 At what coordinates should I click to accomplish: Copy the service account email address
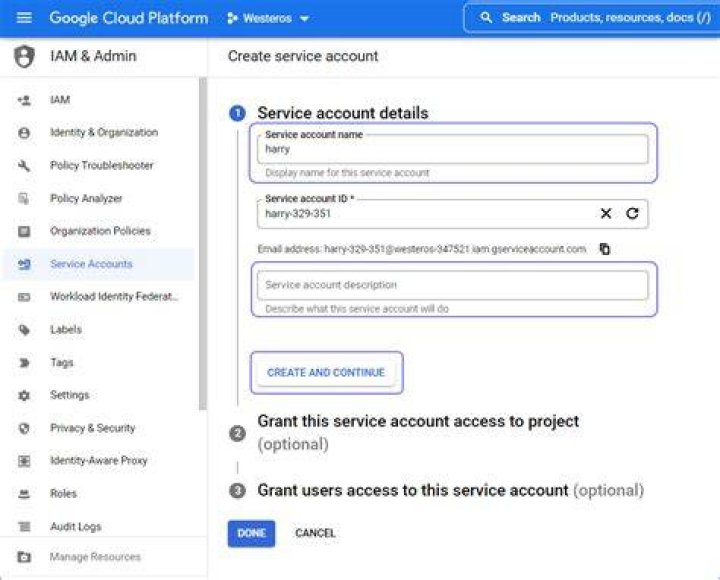605,249
